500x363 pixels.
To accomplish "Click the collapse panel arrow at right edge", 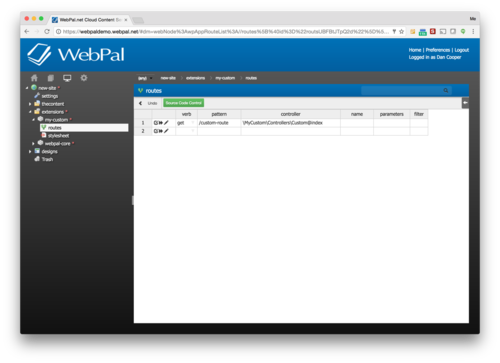I will (465, 103).
